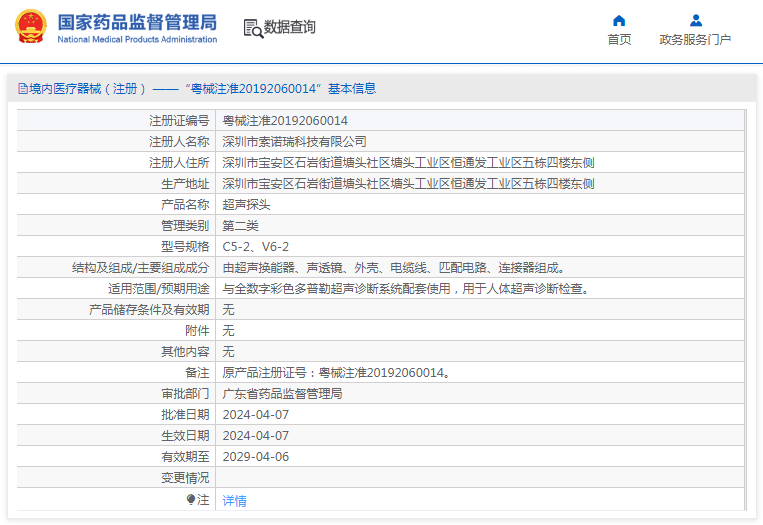Click the 政务服务门户 menu label
This screenshot has height=525, width=763.
(695, 40)
